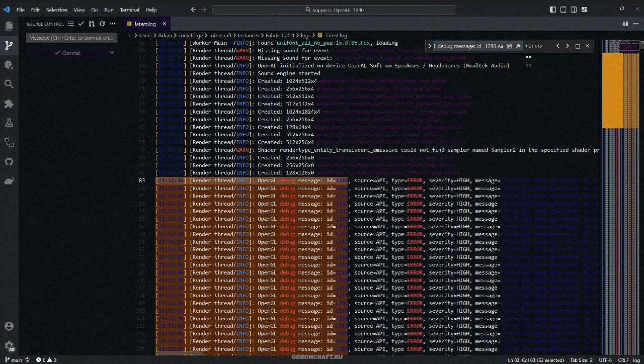This screenshot has height=364, width=644.
Task: Open the Accounts icon at bottom of activity bar
Action: point(9,326)
